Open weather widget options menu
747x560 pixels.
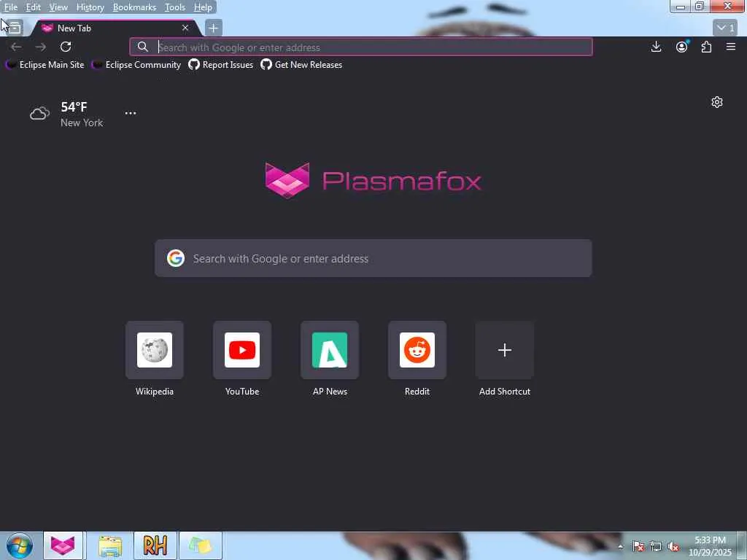(x=131, y=113)
